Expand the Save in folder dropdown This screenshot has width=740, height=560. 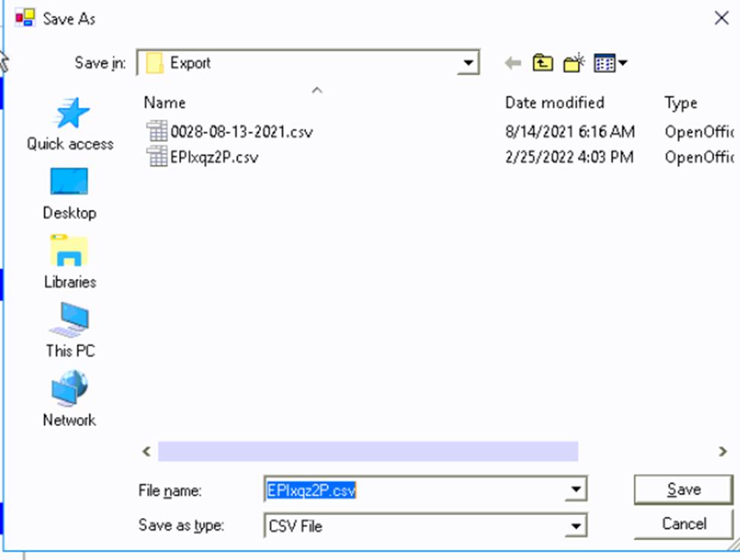click(x=468, y=62)
